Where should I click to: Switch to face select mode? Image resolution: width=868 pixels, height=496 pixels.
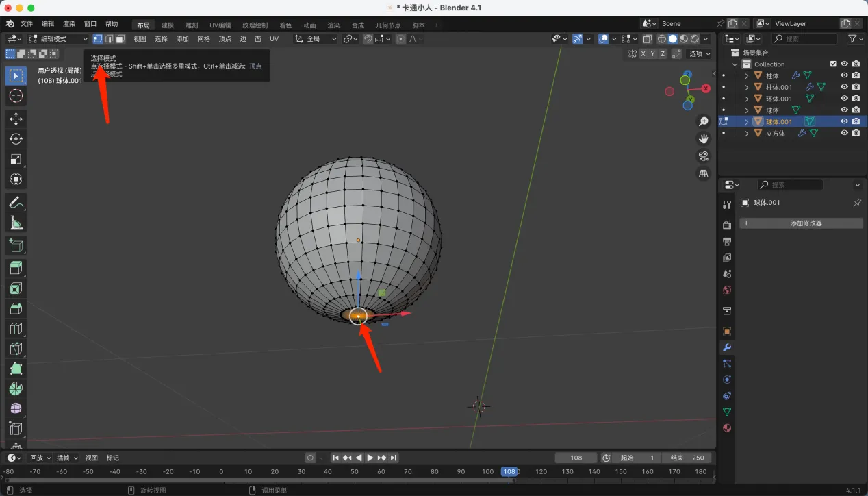(120, 39)
